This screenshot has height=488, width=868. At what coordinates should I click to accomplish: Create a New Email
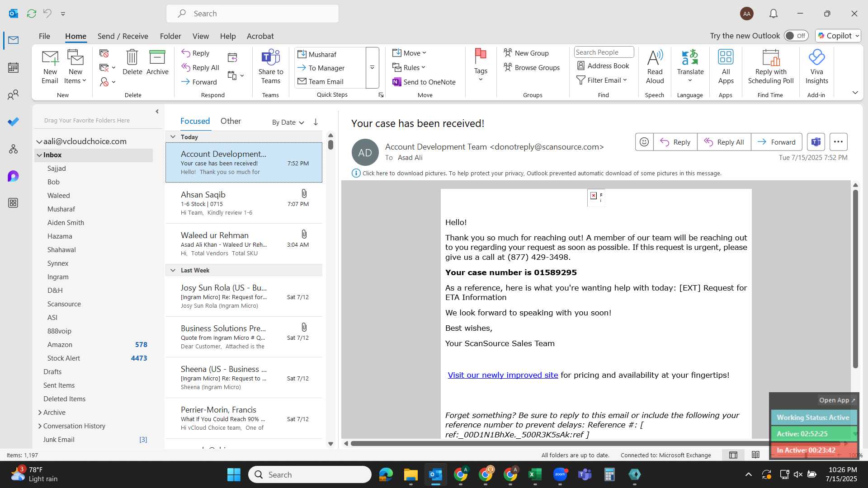click(50, 67)
